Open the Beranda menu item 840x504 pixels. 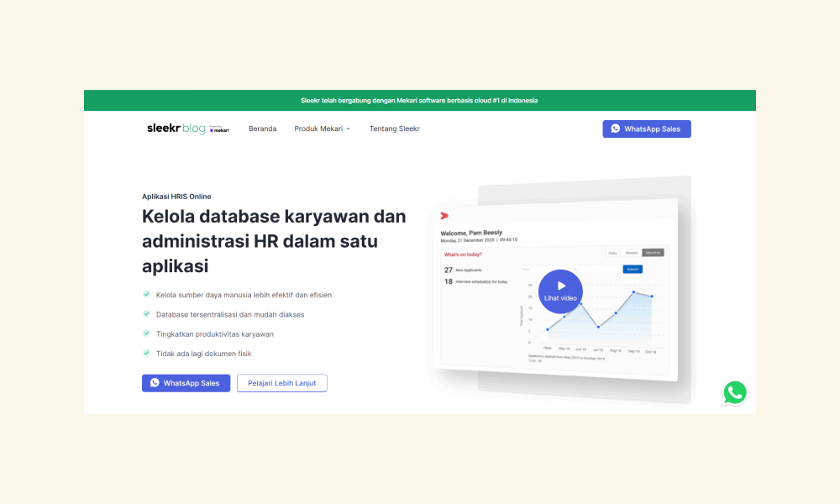[262, 129]
